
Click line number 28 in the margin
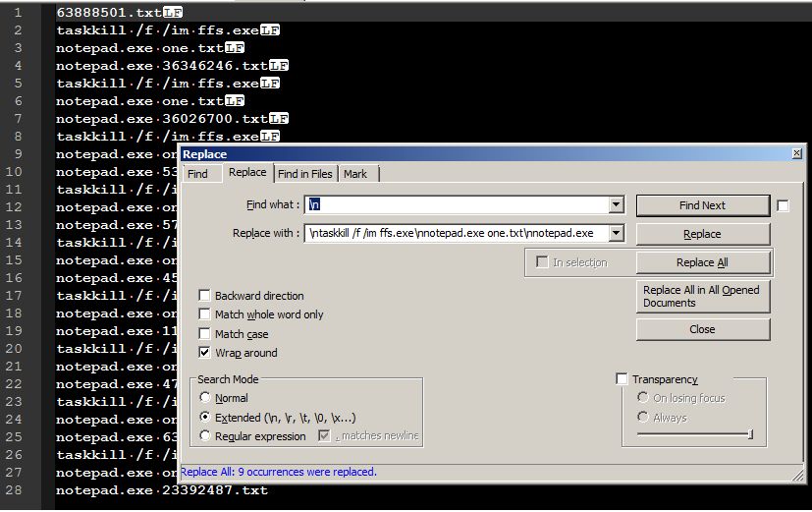tap(14, 490)
